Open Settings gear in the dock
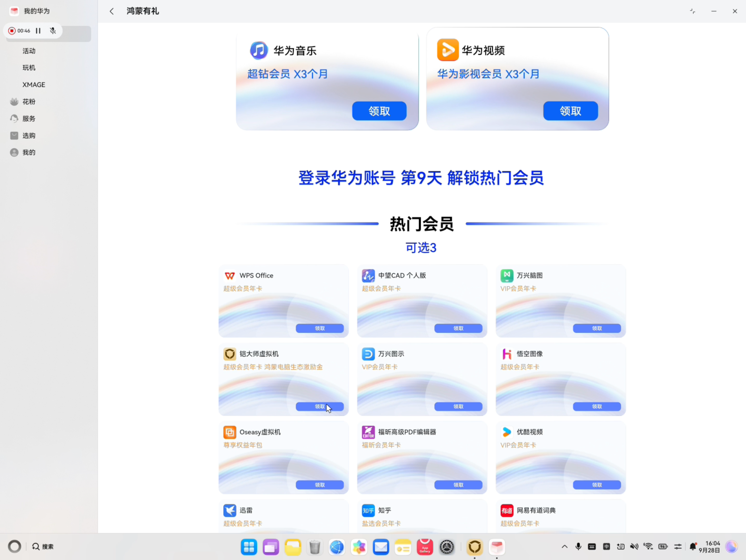 point(447,547)
